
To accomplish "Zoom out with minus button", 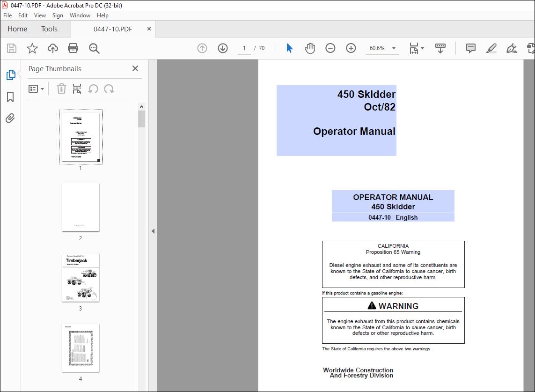I will [330, 48].
